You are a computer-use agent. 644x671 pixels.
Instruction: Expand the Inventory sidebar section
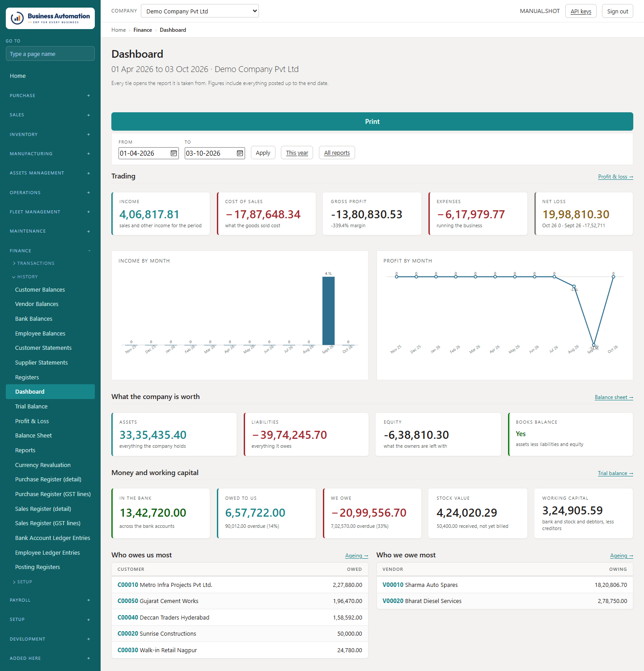(50, 135)
